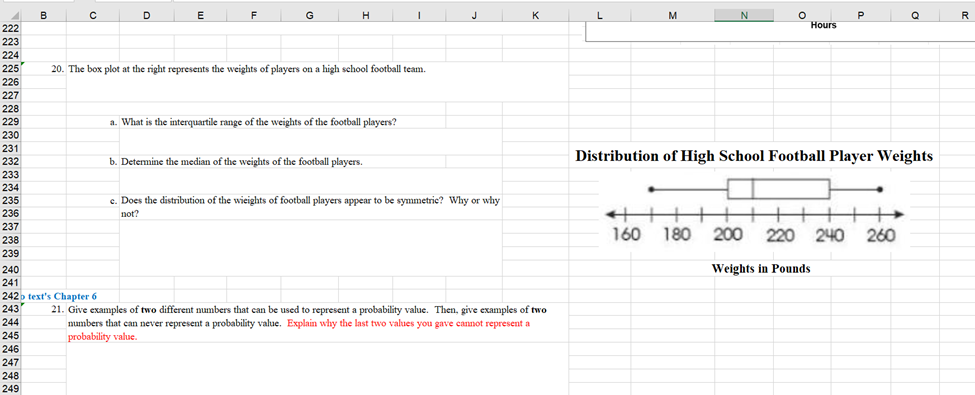Select column header D
The width and height of the screenshot is (975, 395).
point(146,16)
